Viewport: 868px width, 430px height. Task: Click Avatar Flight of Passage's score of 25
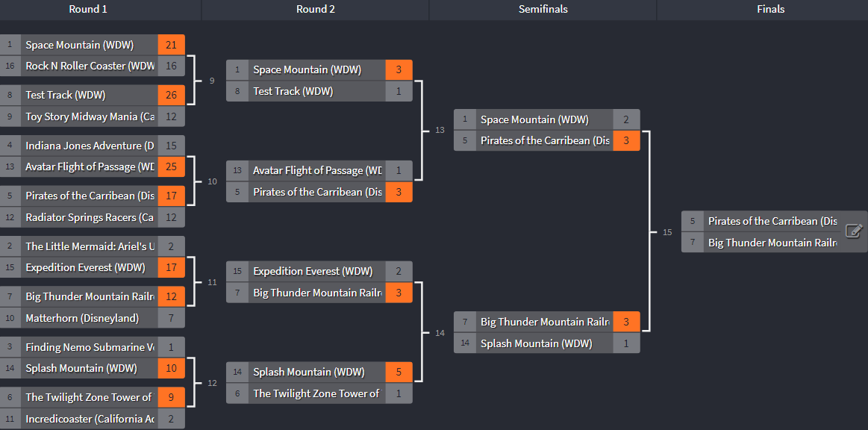(171, 166)
